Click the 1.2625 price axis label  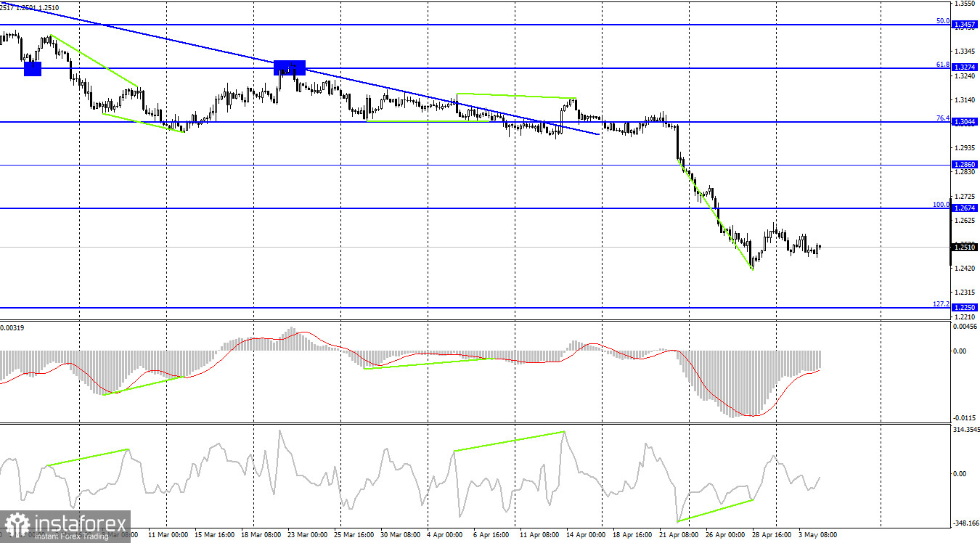[x=965, y=220]
